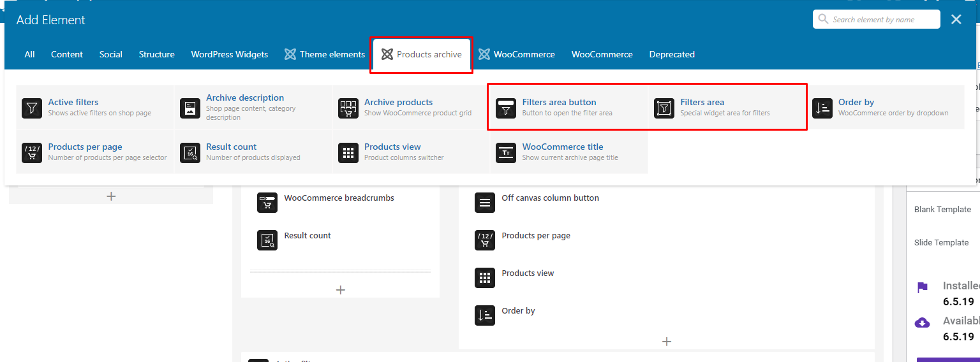Click the Products per page title in dialog
Image resolution: width=980 pixels, height=362 pixels.
85,147
